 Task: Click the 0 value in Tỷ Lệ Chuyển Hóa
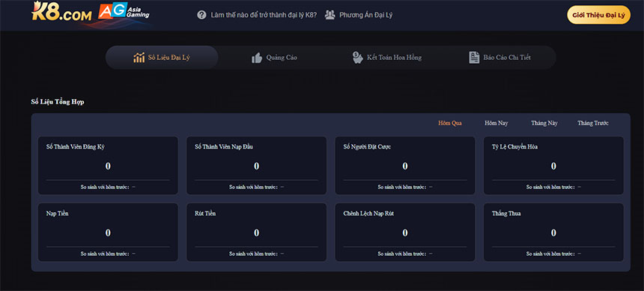tap(553, 166)
